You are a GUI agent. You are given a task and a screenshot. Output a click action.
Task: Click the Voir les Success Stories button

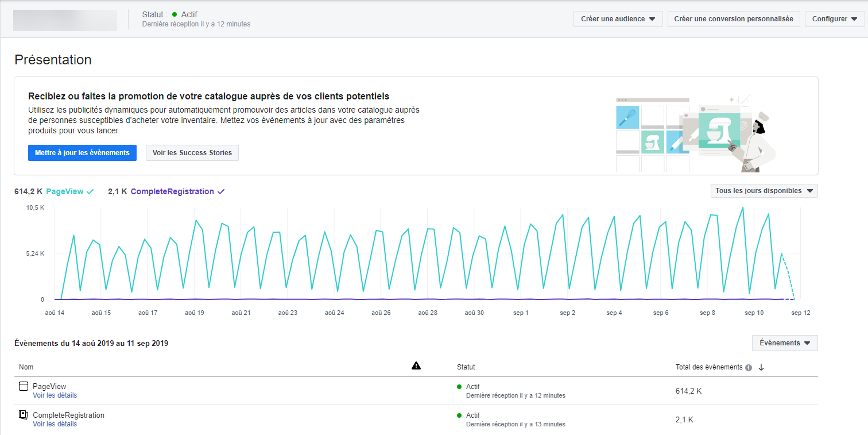coord(192,153)
